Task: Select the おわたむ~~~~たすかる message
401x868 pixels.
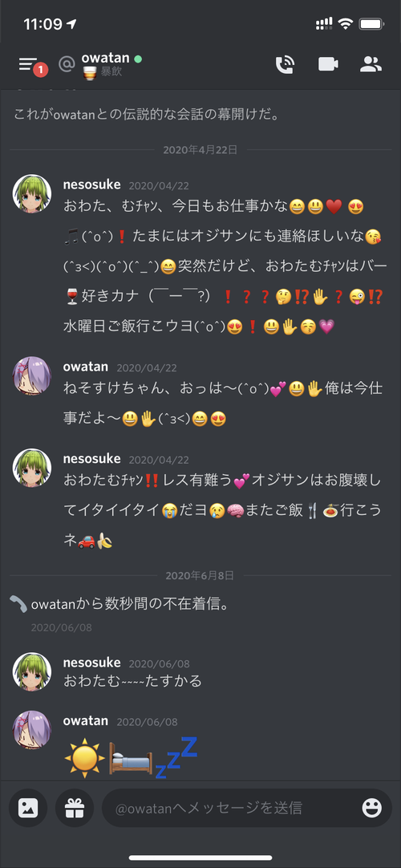Action: [132, 681]
